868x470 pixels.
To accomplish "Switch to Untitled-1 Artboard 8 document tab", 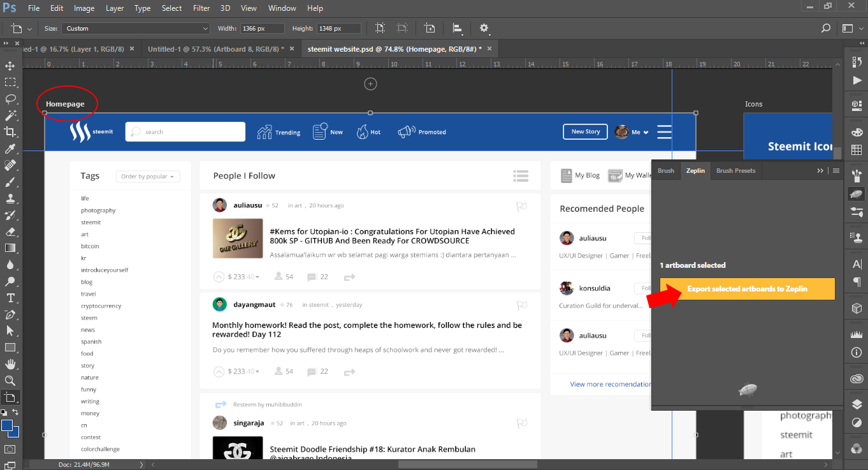I will tap(216, 48).
